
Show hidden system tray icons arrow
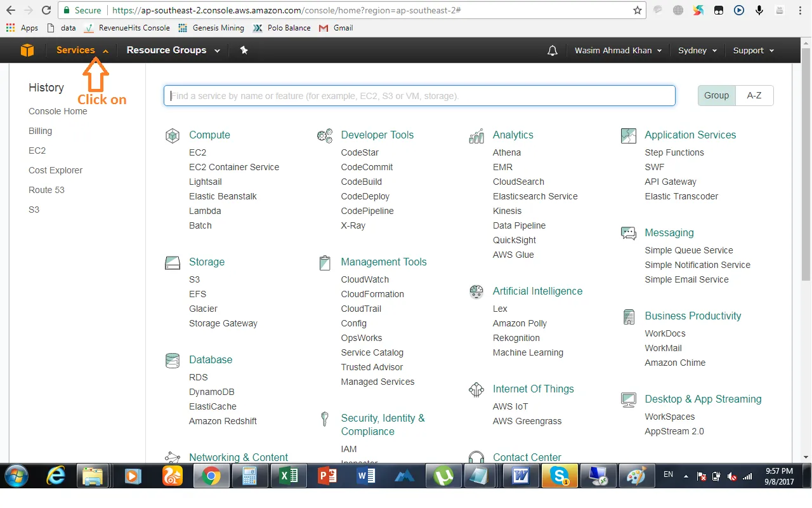[x=686, y=476]
